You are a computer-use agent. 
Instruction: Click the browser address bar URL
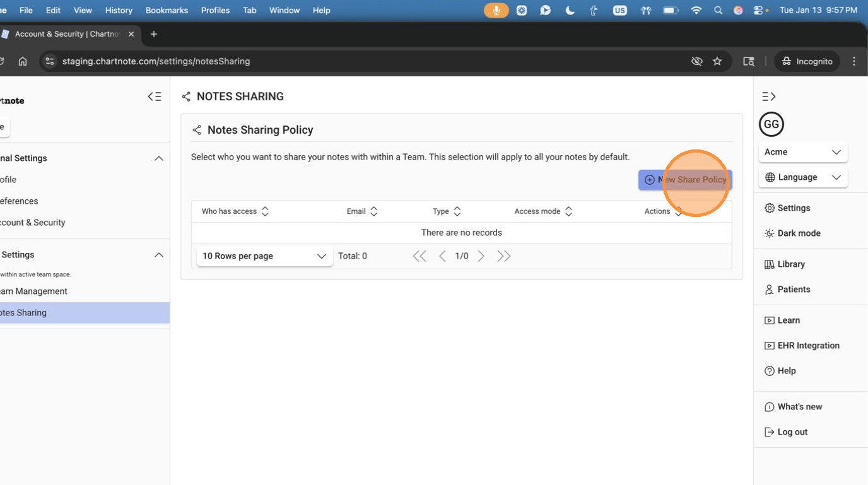pos(156,61)
